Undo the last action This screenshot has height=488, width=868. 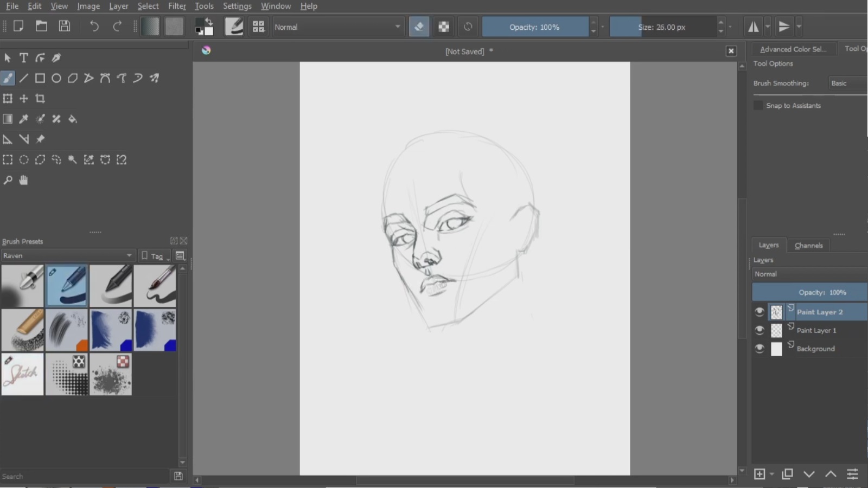(x=94, y=26)
